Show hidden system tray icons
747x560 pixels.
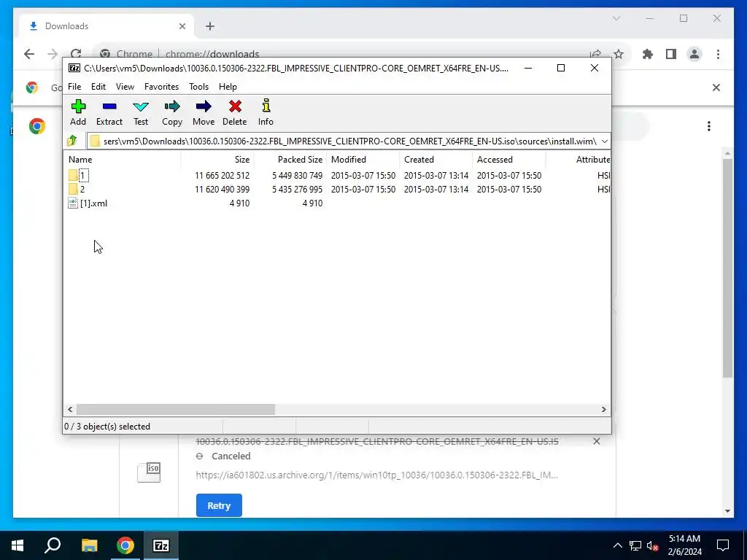617,545
